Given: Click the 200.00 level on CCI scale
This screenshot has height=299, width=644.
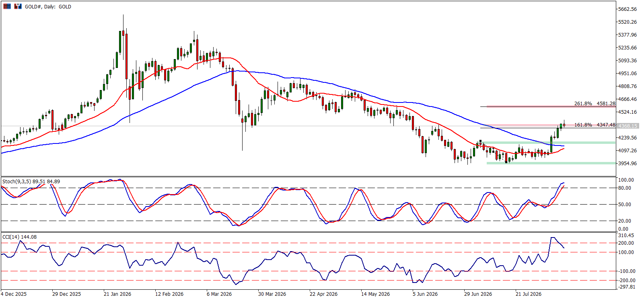Looking at the screenshot, I should (626, 243).
